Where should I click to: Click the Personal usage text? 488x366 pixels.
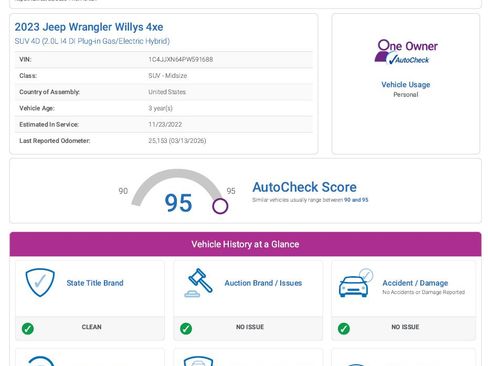click(406, 95)
